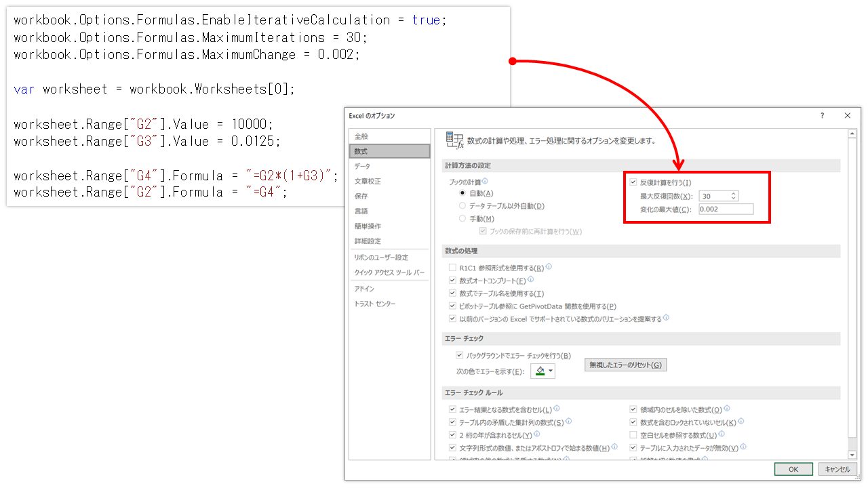The height and width of the screenshot is (488, 868).
Task: Click the scrollbar up arrow in options pane
Action: pyautogui.click(x=852, y=133)
